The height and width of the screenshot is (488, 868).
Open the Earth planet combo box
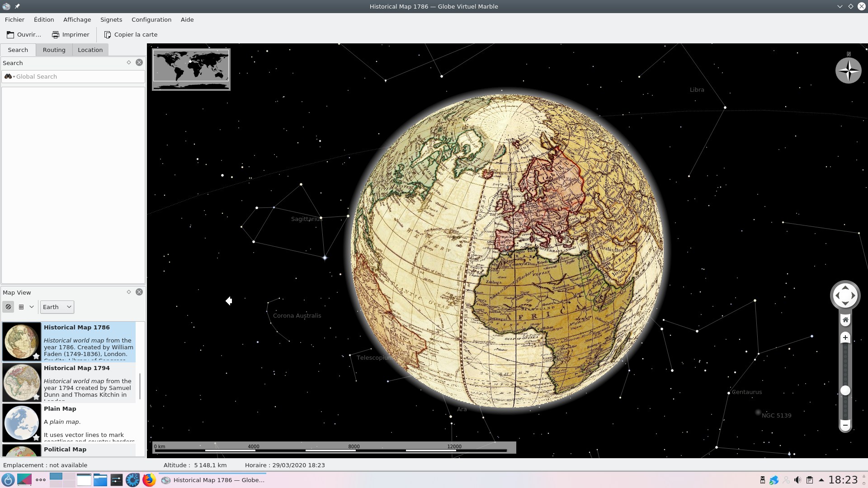(x=57, y=307)
